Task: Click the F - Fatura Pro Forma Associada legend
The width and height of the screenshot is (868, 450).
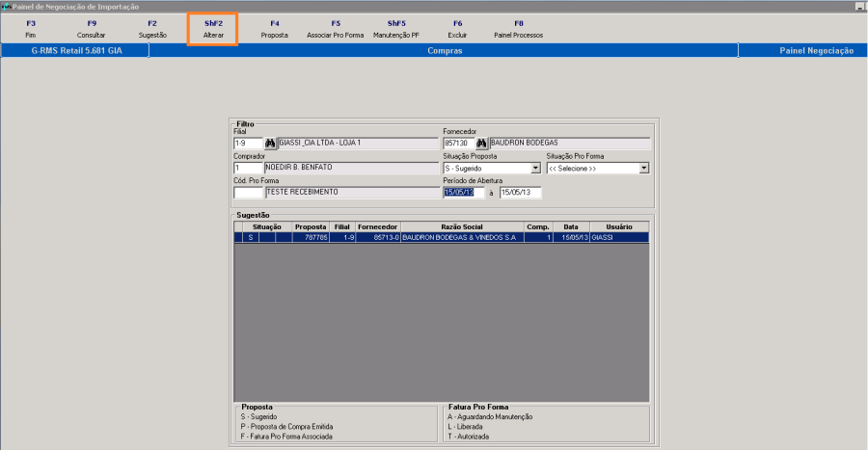Action: [286, 437]
